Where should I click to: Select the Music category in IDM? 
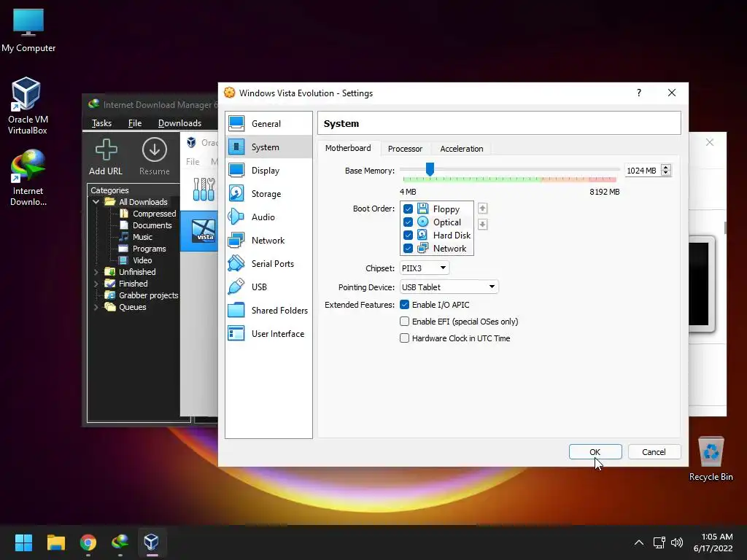click(x=136, y=237)
